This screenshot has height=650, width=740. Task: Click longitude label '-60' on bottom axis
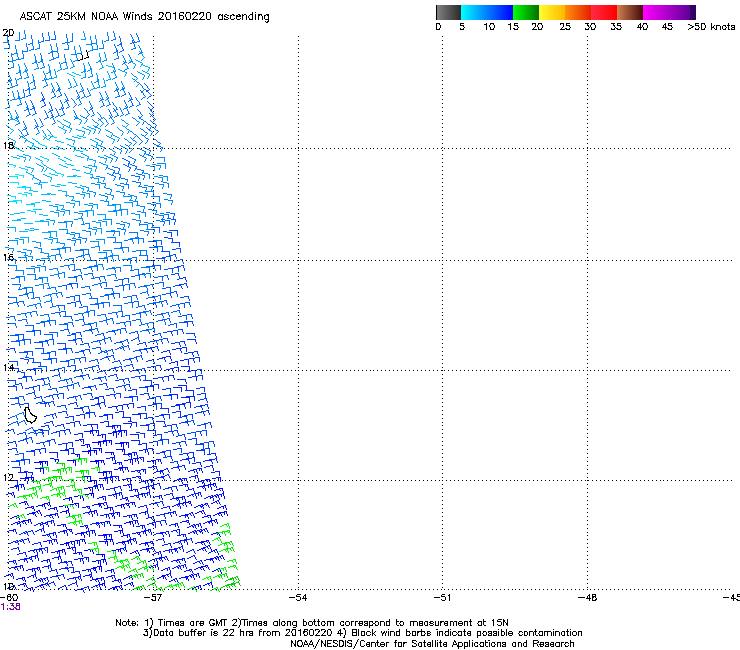click(9, 598)
